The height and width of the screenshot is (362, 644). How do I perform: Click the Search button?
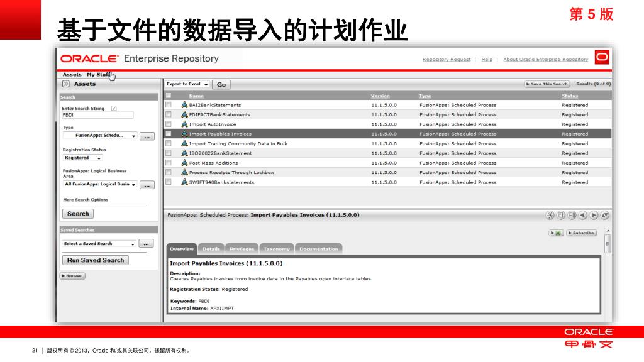[78, 214]
